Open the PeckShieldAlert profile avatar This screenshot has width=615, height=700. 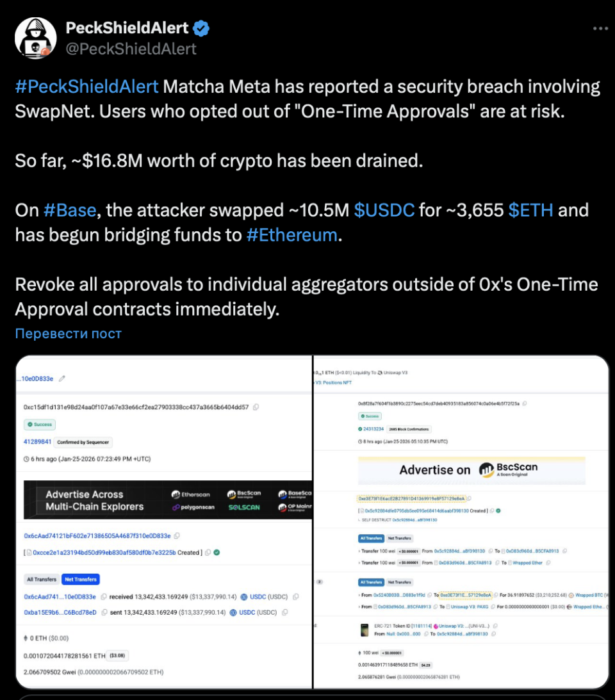pyautogui.click(x=35, y=38)
